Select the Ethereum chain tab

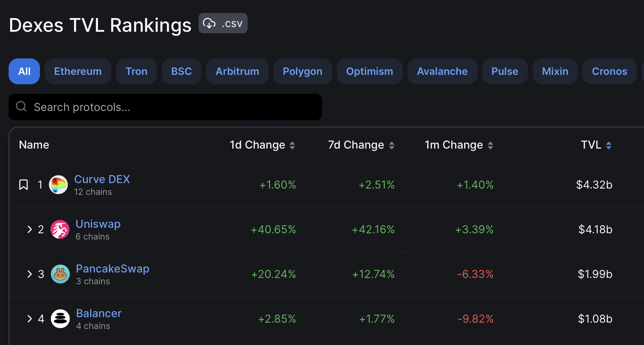click(x=78, y=71)
